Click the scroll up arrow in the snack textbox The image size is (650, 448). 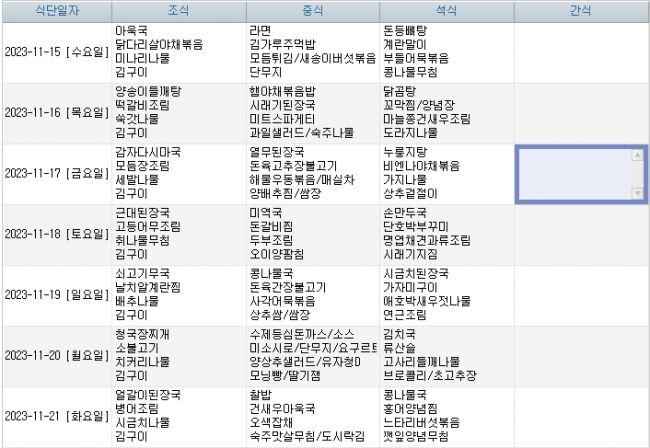pyautogui.click(x=638, y=155)
